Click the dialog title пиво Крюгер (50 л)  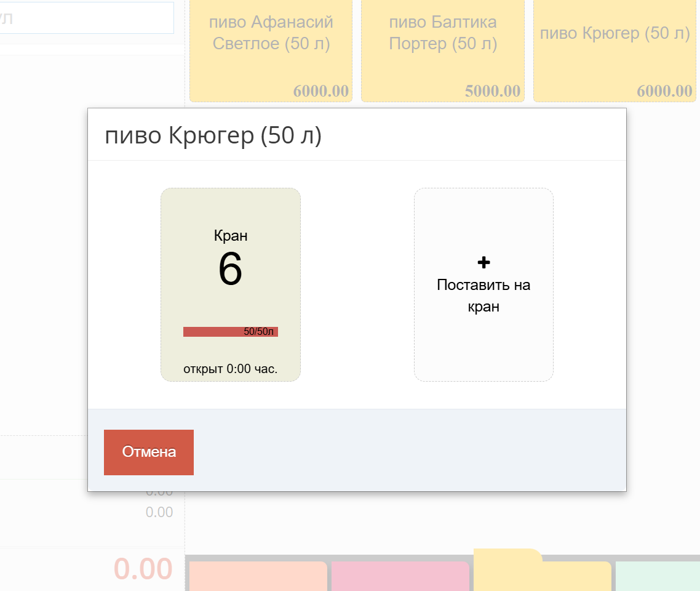pos(213,135)
